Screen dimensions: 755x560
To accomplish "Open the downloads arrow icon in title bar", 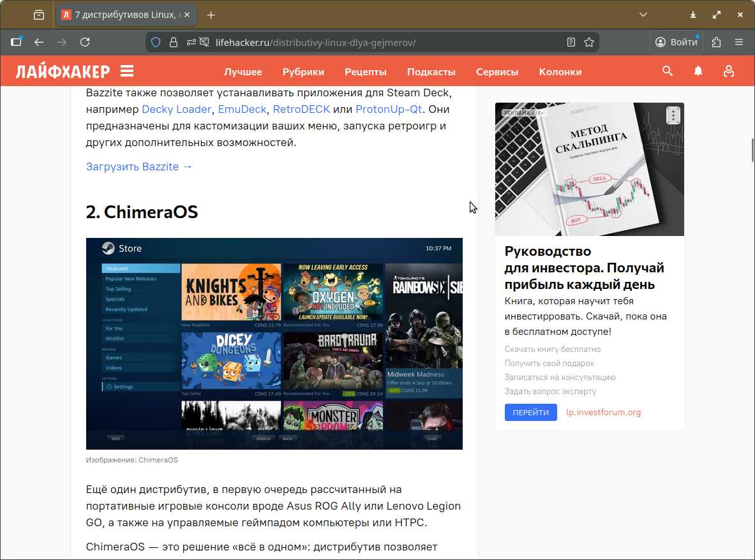I will point(693,15).
